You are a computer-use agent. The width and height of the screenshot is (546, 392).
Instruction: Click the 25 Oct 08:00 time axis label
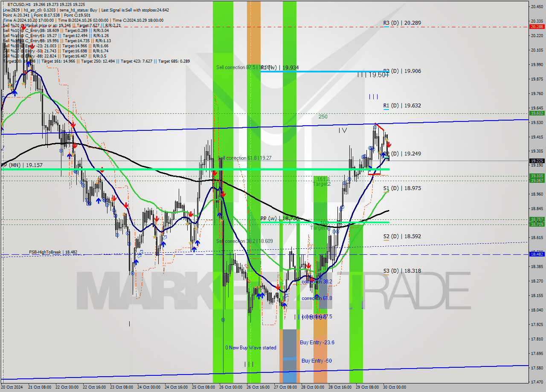pyautogui.click(x=203, y=387)
